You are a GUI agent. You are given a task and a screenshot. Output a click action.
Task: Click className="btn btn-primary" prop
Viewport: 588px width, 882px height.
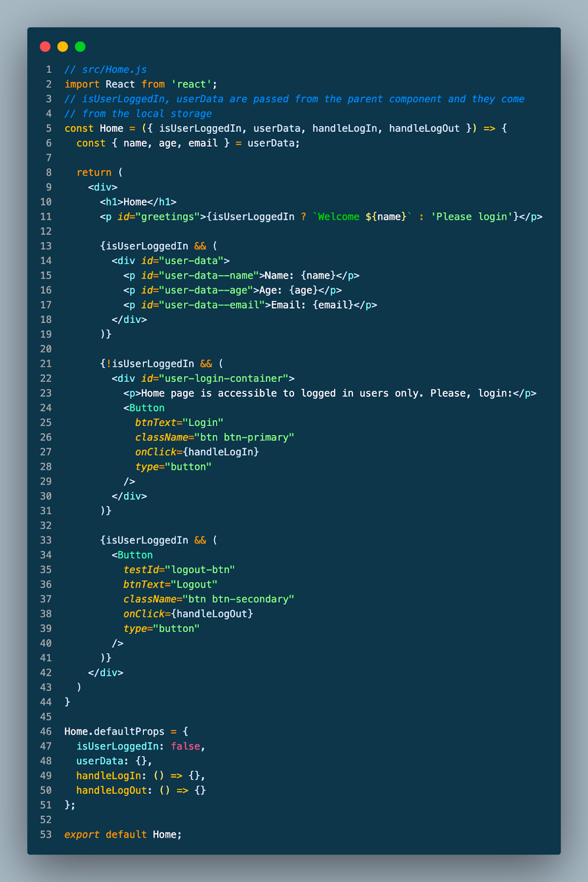pyautogui.click(x=215, y=437)
